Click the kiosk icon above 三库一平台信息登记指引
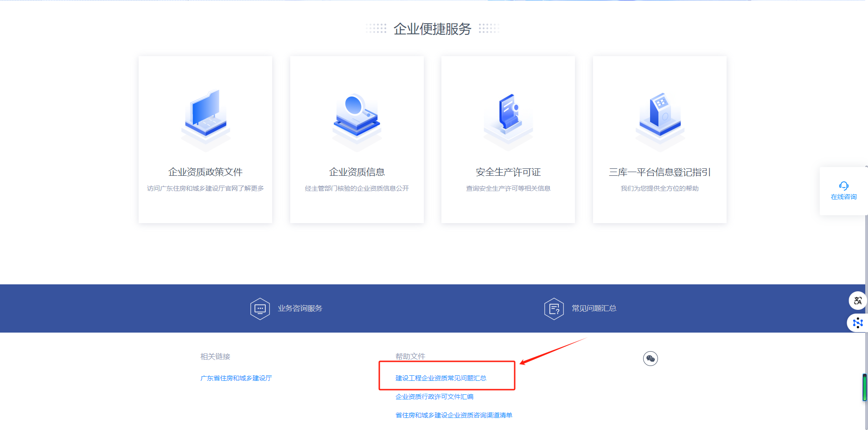868x430 pixels. (x=660, y=114)
